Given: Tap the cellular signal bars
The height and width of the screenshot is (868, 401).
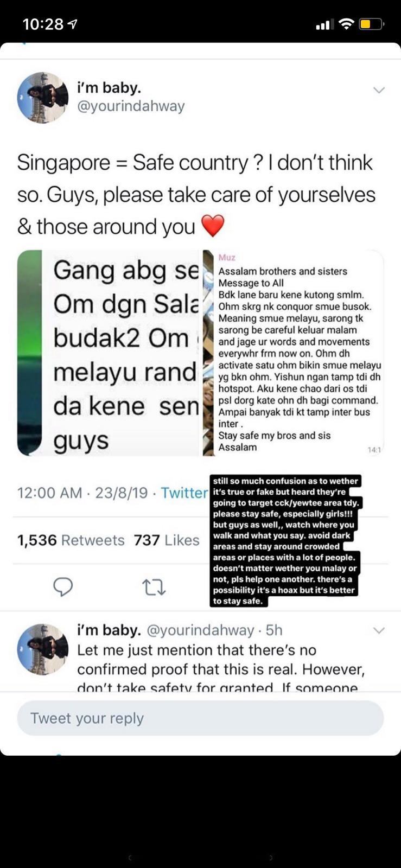Looking at the screenshot, I should pos(324,24).
